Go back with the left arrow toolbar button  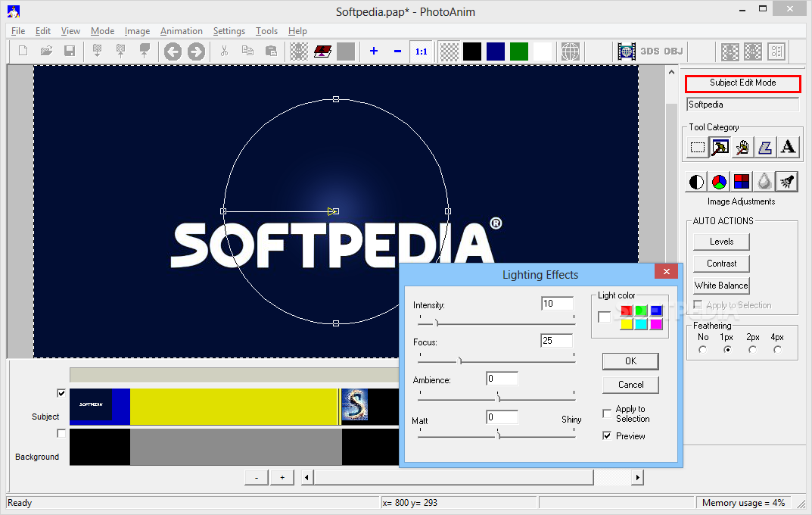pos(173,51)
